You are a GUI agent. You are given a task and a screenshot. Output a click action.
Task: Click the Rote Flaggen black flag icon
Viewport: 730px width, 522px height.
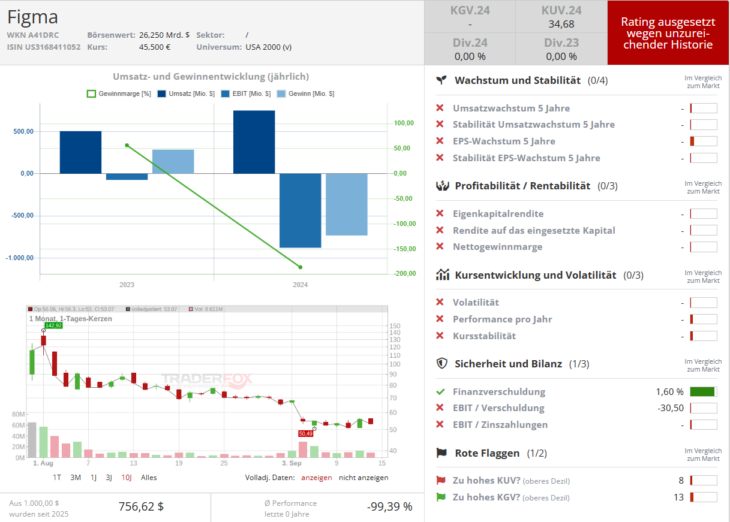tap(441, 453)
